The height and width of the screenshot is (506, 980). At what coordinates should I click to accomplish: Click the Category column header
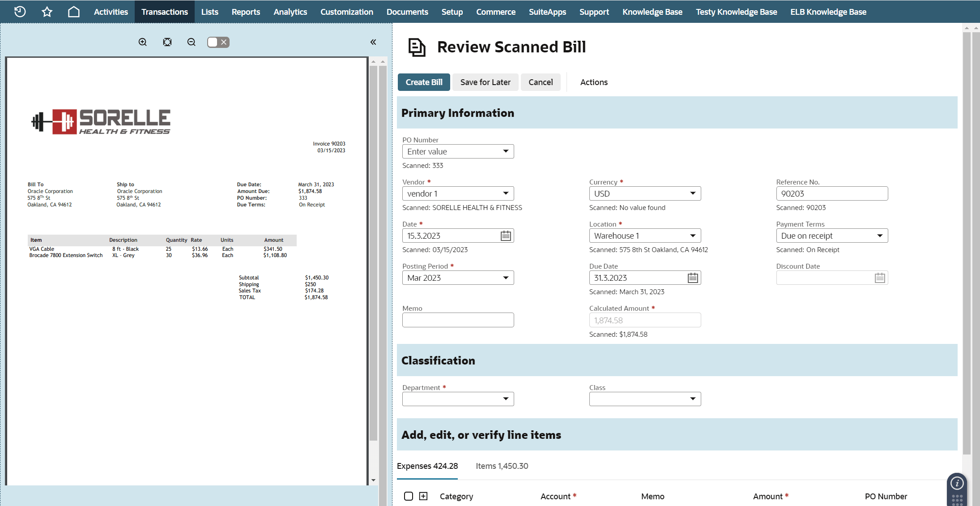point(456,496)
